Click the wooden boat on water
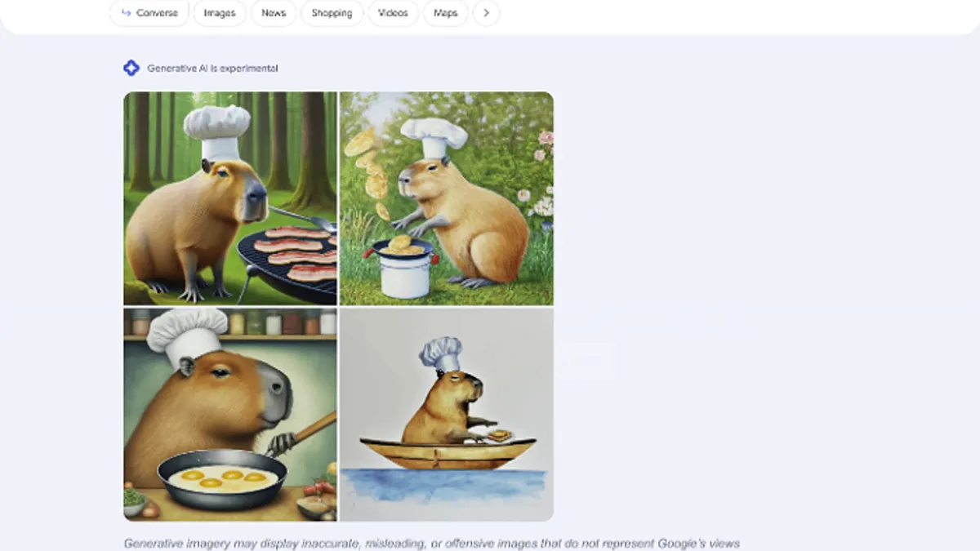Screen dimensions: 980x551 (x=448, y=452)
